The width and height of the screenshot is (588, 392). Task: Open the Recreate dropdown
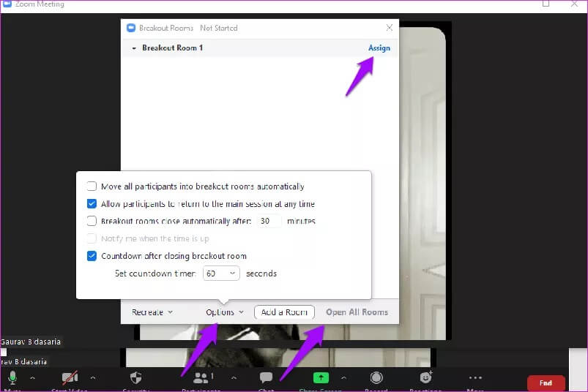click(x=152, y=312)
